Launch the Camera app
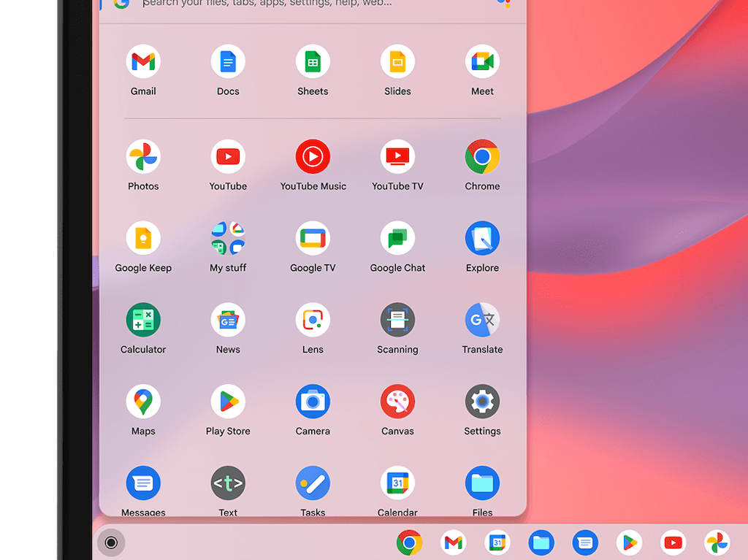Viewport: 748px width, 560px height. pyautogui.click(x=313, y=401)
